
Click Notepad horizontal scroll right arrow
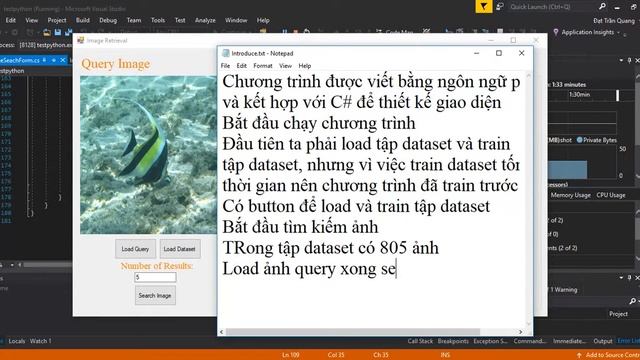pyautogui.click(x=520, y=332)
